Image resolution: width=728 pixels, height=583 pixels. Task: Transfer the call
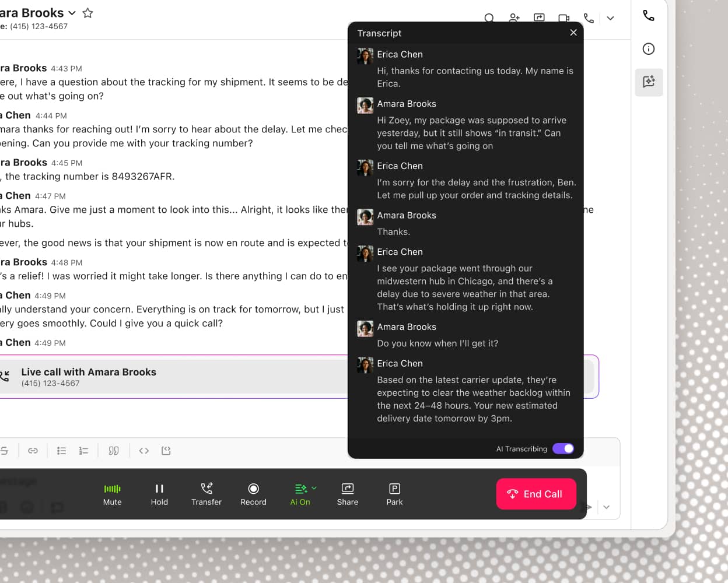[206, 494]
